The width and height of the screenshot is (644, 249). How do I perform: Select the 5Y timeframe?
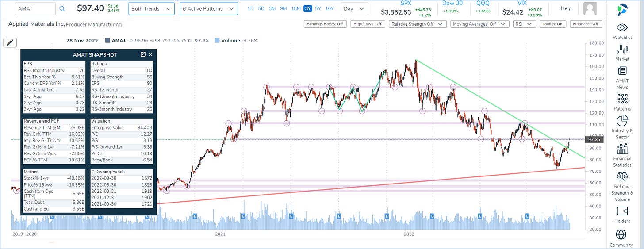point(318,8)
